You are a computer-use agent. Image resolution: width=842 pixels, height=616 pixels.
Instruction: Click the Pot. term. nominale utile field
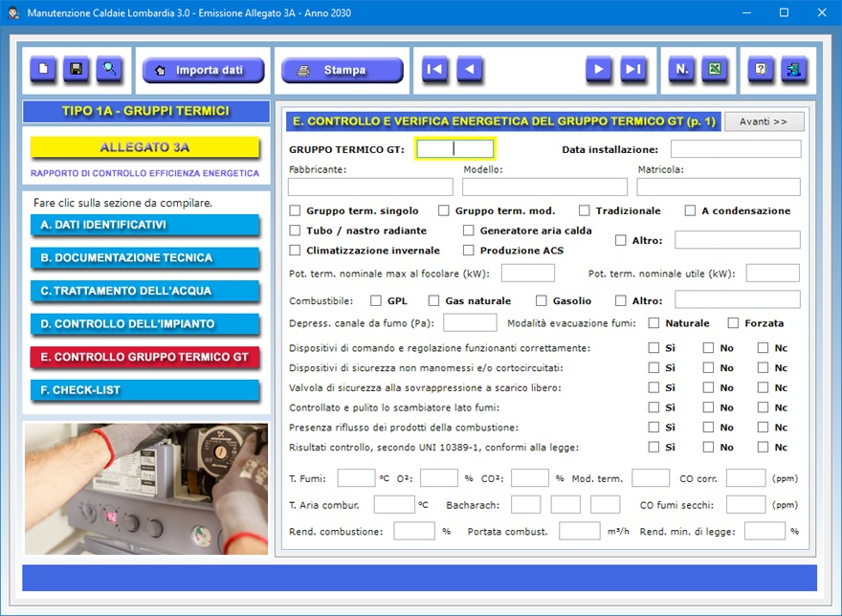coord(773,273)
